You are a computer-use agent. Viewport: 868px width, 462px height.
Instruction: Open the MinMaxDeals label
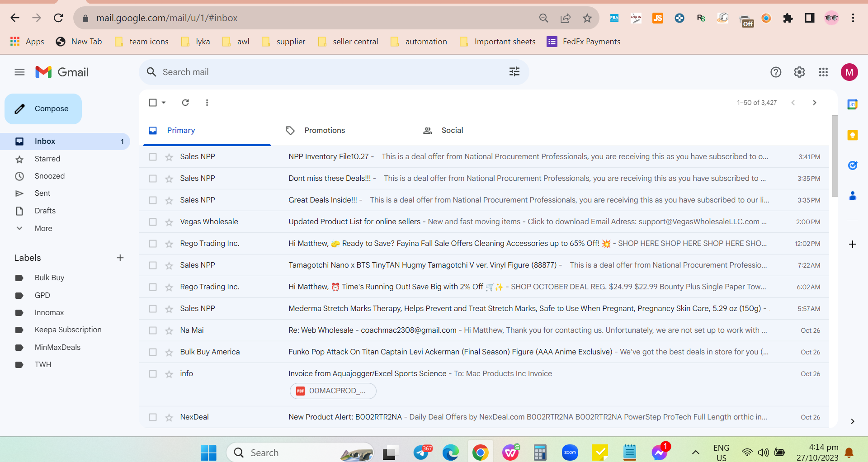(x=57, y=347)
